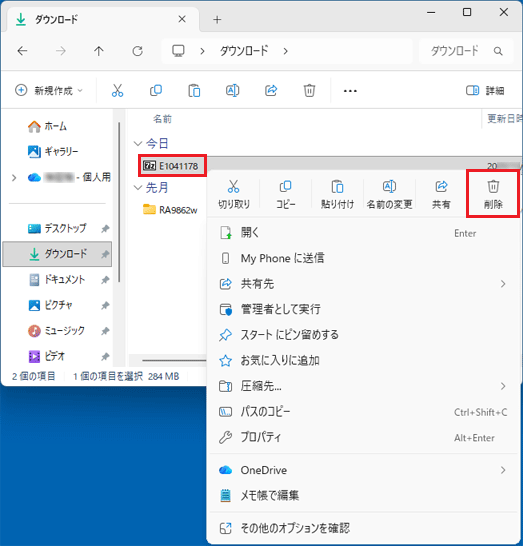This screenshot has width=523, height=546.
Task: Click the Cut scissors icon in the toolbar
Action: click(x=117, y=91)
